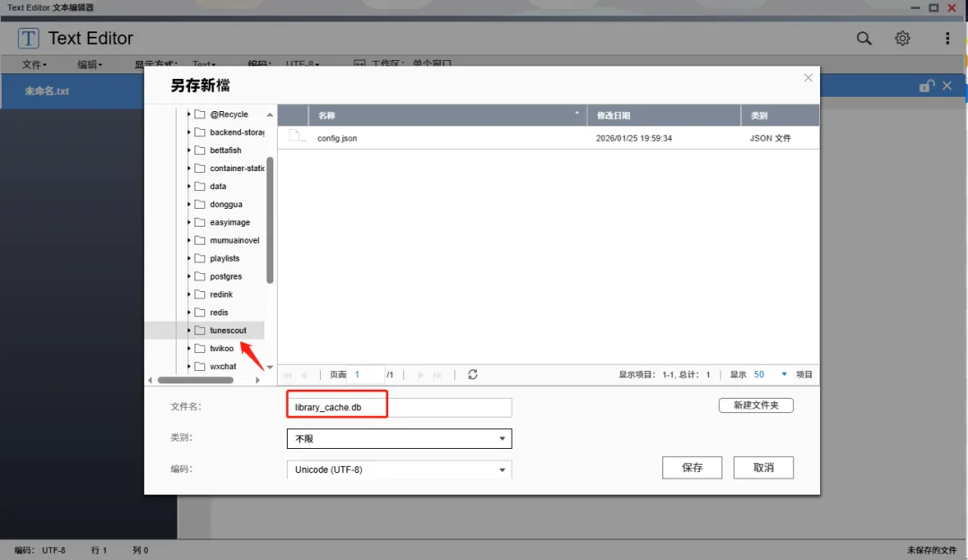
Task: Select the twikoo folder
Action: (221, 349)
